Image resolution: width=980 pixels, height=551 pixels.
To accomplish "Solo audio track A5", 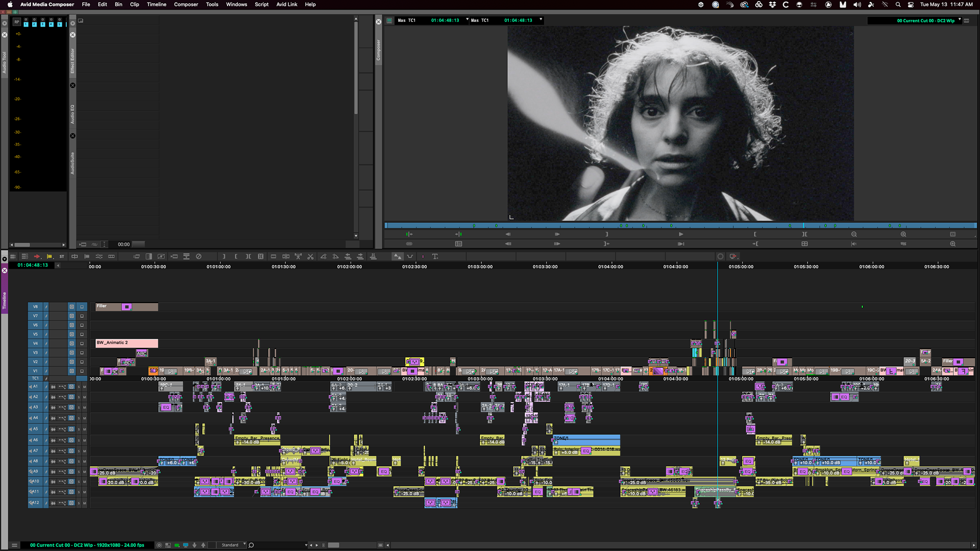I will click(79, 430).
